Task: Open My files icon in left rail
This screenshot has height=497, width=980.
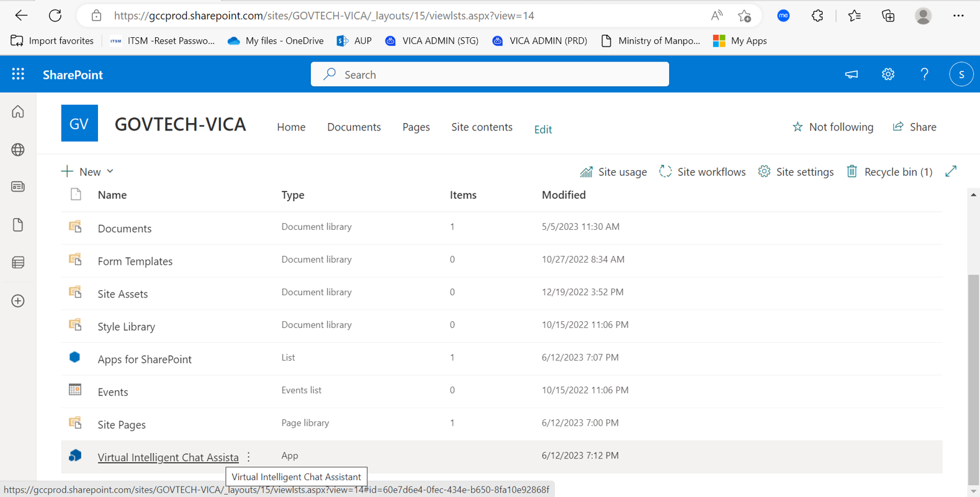Action: (x=18, y=225)
